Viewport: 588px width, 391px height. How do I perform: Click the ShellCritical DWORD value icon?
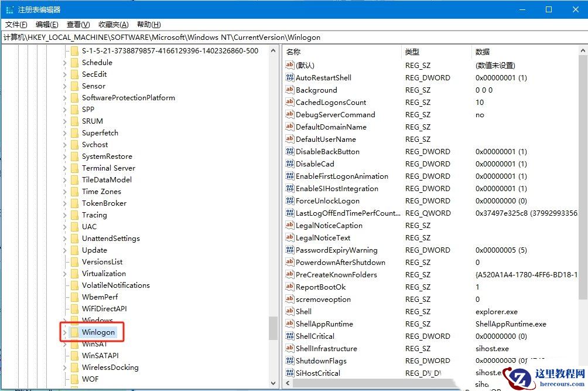pyautogui.click(x=289, y=336)
